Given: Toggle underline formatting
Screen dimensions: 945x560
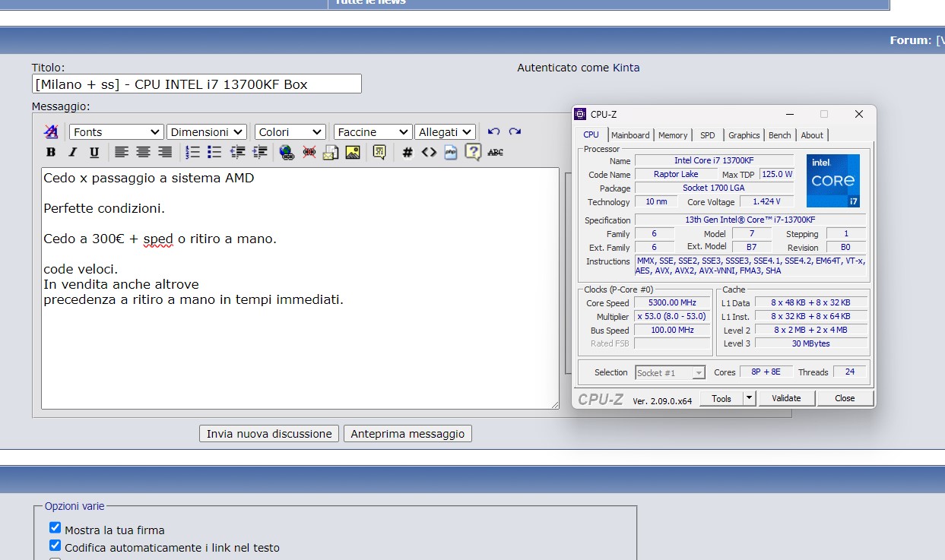Looking at the screenshot, I should point(94,152).
